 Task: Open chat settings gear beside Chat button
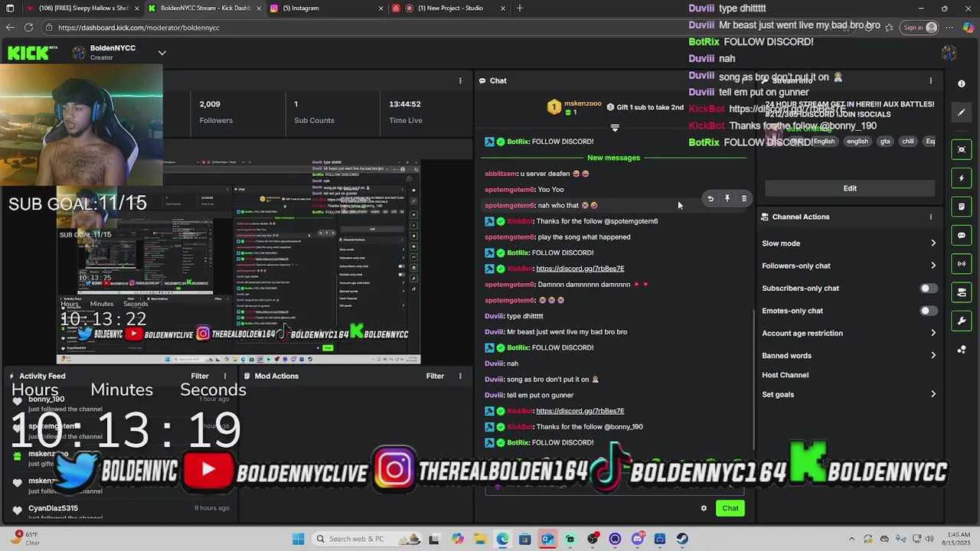pyautogui.click(x=704, y=508)
